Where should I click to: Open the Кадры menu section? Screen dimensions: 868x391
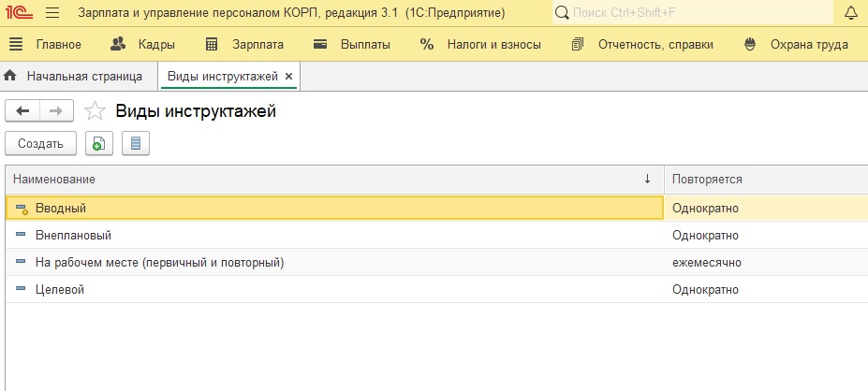click(x=143, y=45)
